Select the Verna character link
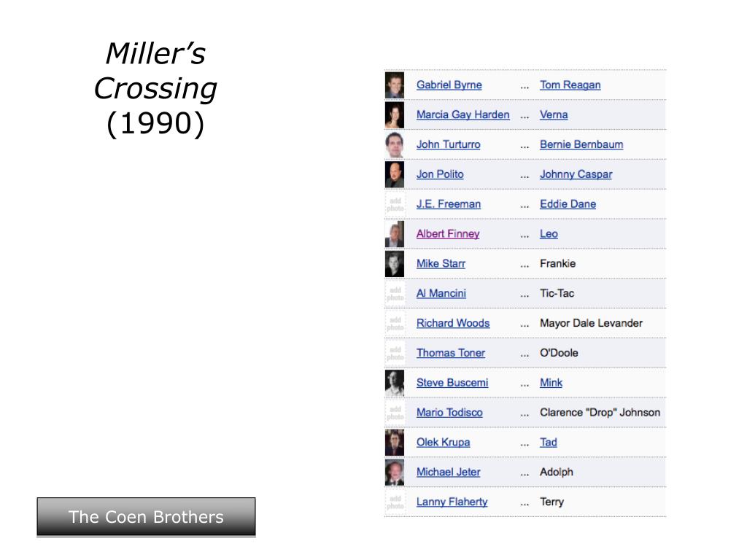747x560 pixels. 554,114
